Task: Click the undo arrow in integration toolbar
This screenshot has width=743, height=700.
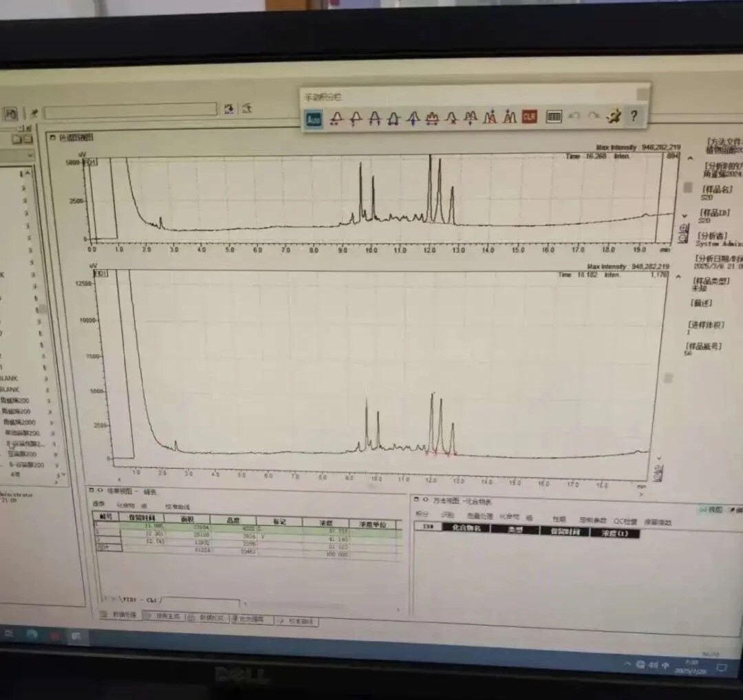Action: click(574, 117)
